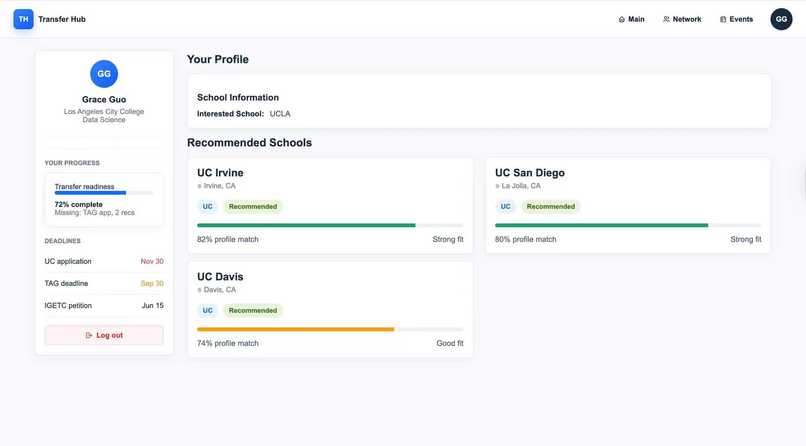Screen dimensions: 806x446
Task: Open the Main navigation tab
Action: (631, 19)
